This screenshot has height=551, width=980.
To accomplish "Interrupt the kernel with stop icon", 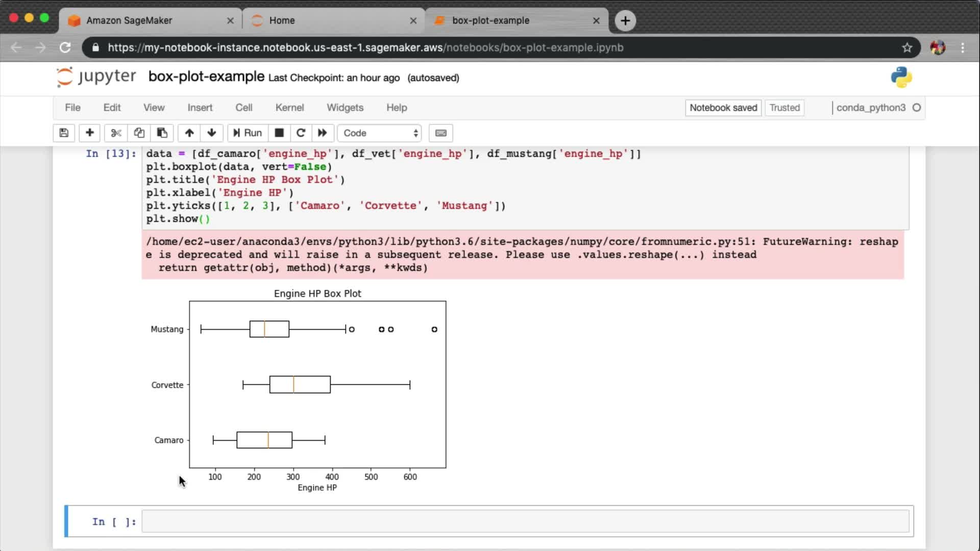I will [279, 133].
